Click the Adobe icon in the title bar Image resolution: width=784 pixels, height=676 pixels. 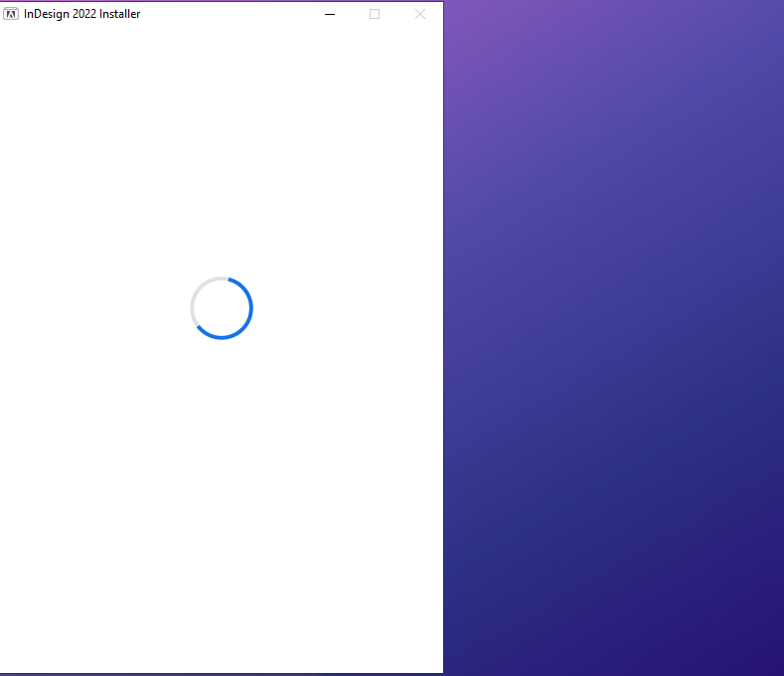tap(12, 14)
